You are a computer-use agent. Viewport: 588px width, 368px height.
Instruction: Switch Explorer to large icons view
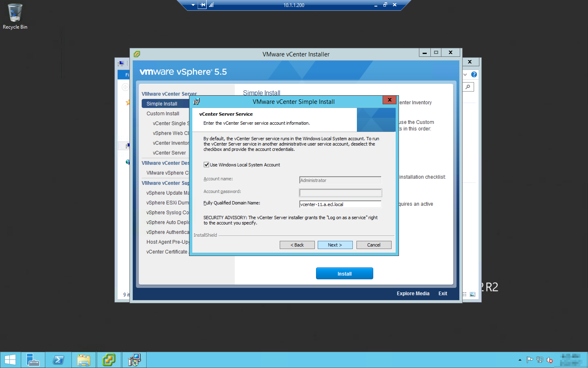pos(472,294)
